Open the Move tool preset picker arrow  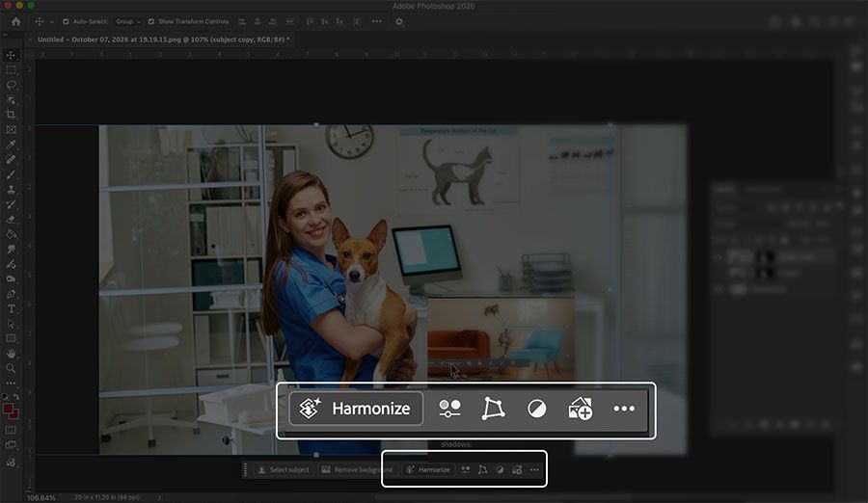click(x=52, y=22)
